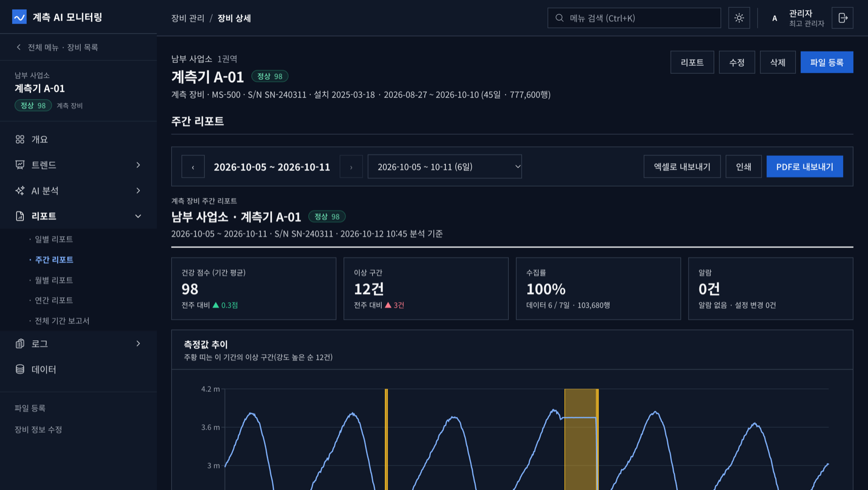The width and height of the screenshot is (868, 490).
Task: Click the wide orange anomaly band in chart
Action: coord(580,440)
